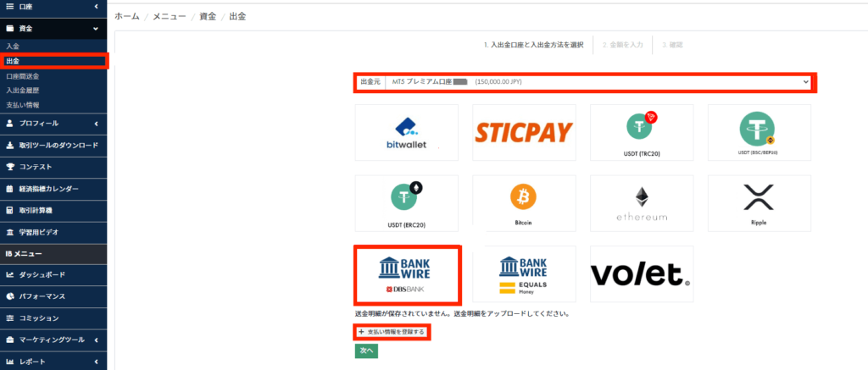Expand the プロフィール sidebar menu
This screenshot has height=370, width=868.
click(53, 124)
